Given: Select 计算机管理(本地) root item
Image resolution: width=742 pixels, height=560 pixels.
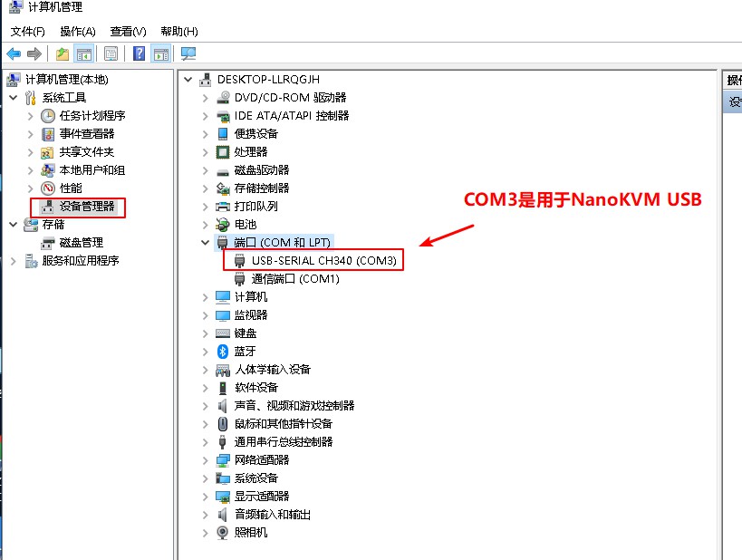Looking at the screenshot, I should [67, 80].
